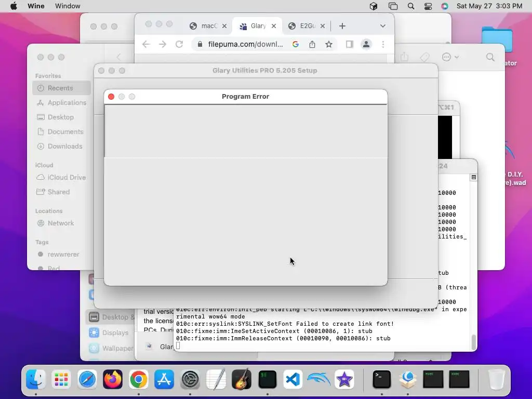Open Chrome profile avatar

coord(366,44)
